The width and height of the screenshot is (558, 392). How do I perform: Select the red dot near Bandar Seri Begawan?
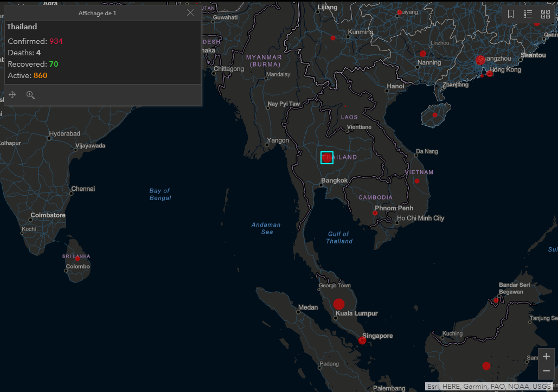tap(496, 300)
